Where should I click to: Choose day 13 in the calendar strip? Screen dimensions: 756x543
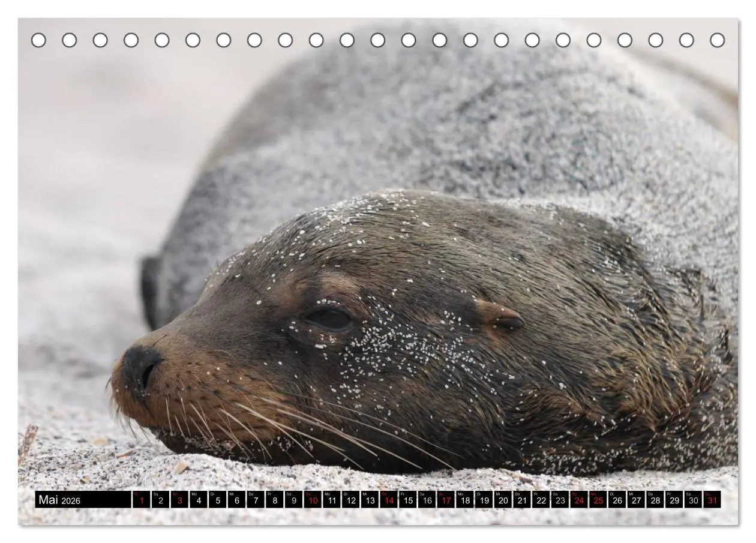(x=370, y=499)
